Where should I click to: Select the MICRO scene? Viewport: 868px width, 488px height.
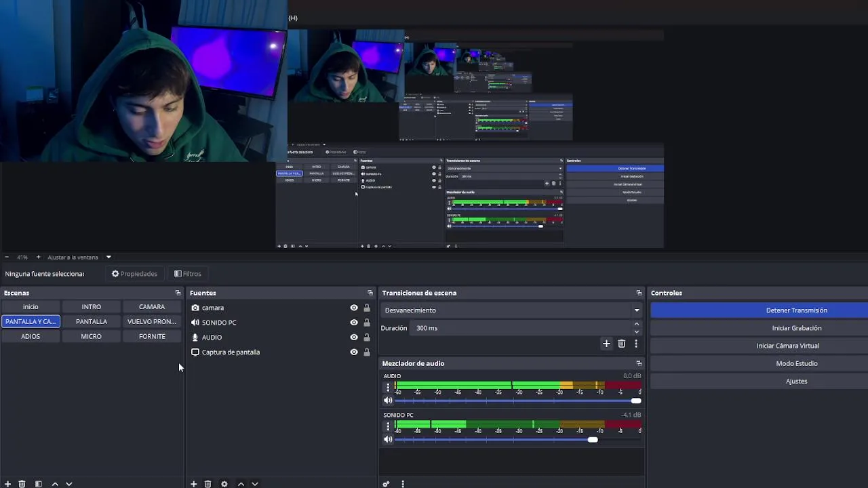pos(92,337)
